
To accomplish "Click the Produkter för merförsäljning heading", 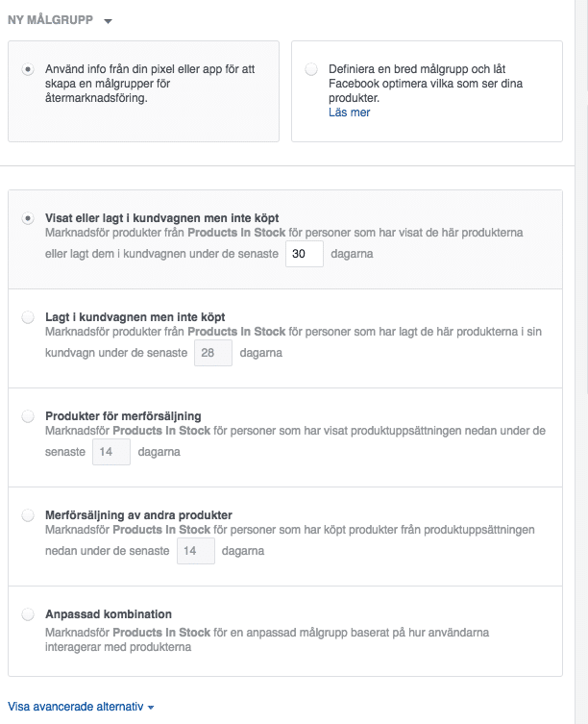I will click(123, 416).
